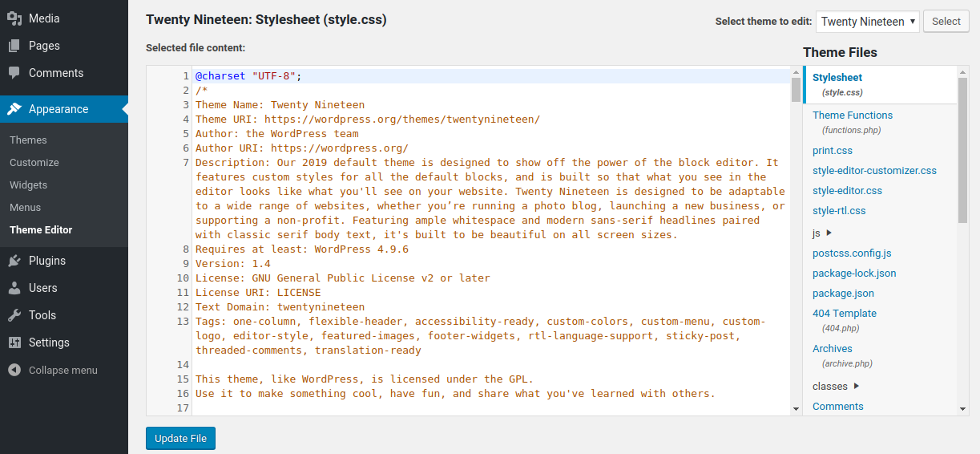This screenshot has width=980, height=454.
Task: Click the code editor scrollbar thumb
Action: tap(796, 90)
